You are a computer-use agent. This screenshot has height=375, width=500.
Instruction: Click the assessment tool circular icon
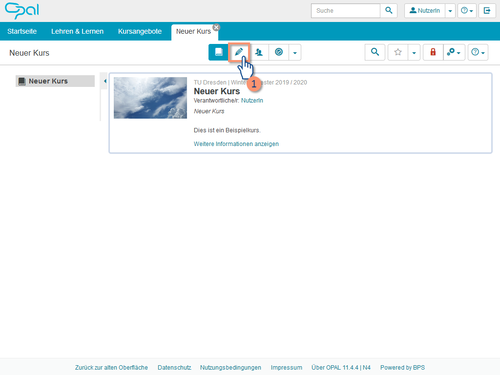click(279, 52)
